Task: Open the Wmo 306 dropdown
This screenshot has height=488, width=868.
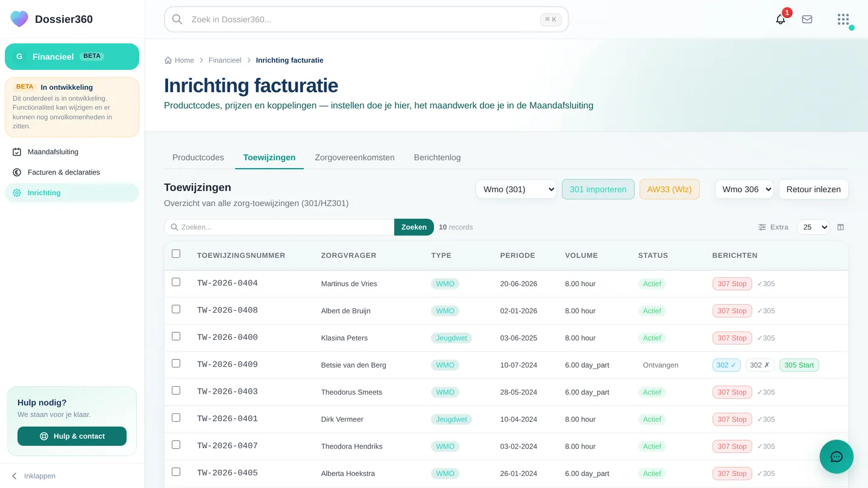Action: 744,189
